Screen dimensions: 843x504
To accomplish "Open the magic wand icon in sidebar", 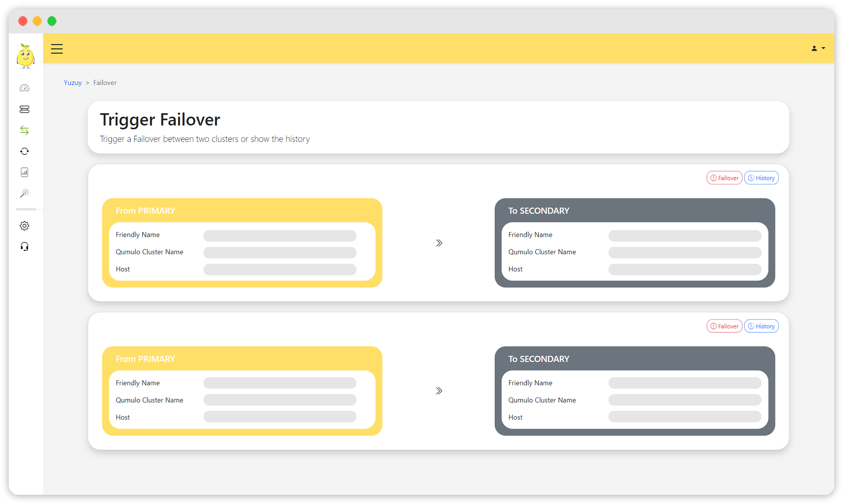I will tap(25, 193).
